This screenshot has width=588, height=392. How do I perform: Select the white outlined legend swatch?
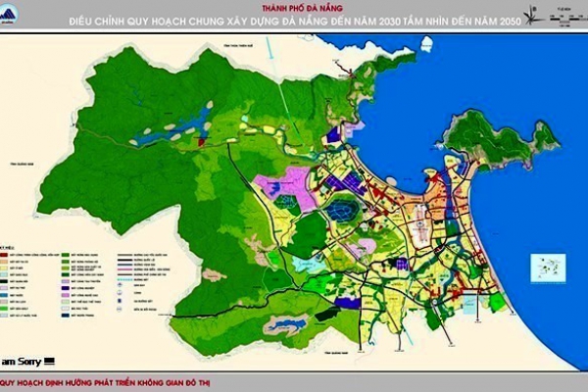(x=66, y=309)
